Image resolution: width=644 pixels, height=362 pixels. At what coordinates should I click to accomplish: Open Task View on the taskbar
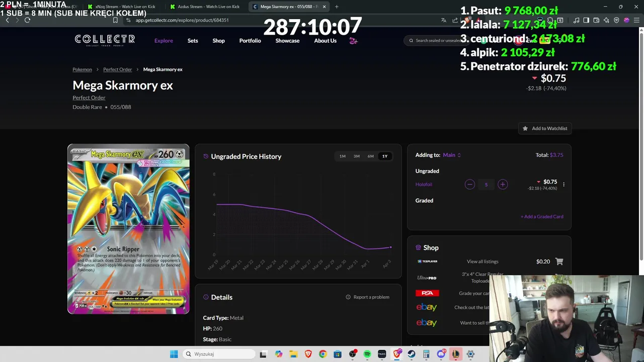pos(263,354)
